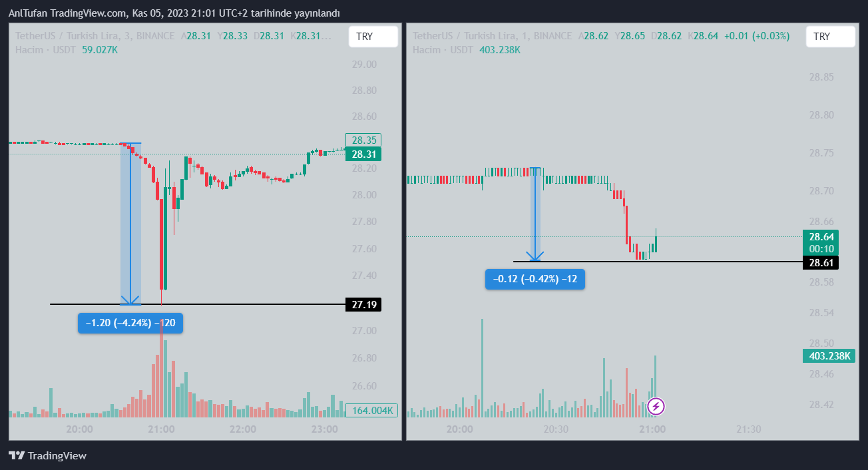Image resolution: width=868 pixels, height=470 pixels.
Task: Click the 28.35 outlined price label
Action: (x=364, y=140)
